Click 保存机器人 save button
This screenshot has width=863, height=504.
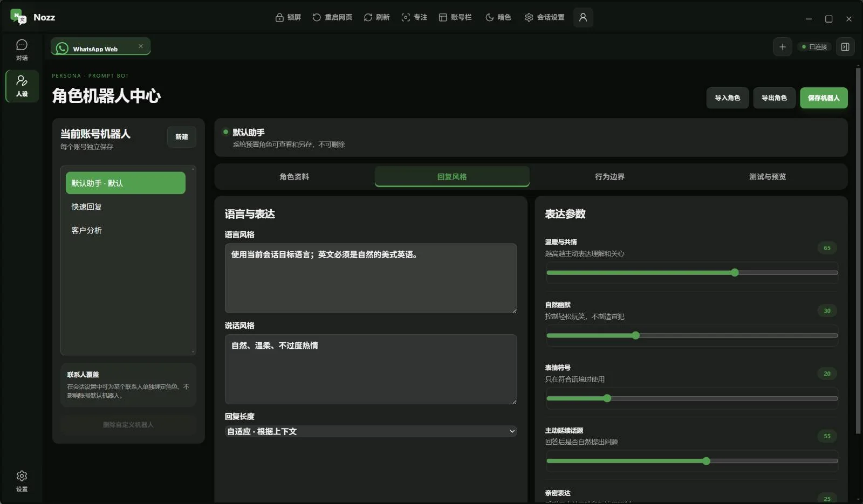coord(824,98)
